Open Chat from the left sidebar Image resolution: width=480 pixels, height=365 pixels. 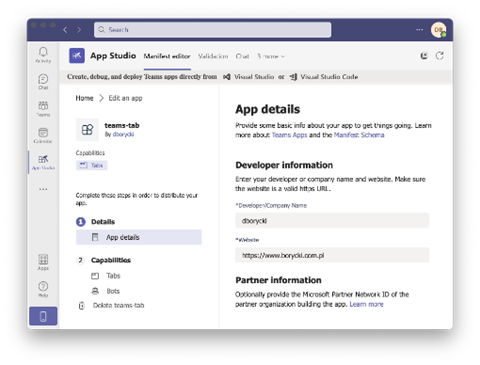point(43,82)
